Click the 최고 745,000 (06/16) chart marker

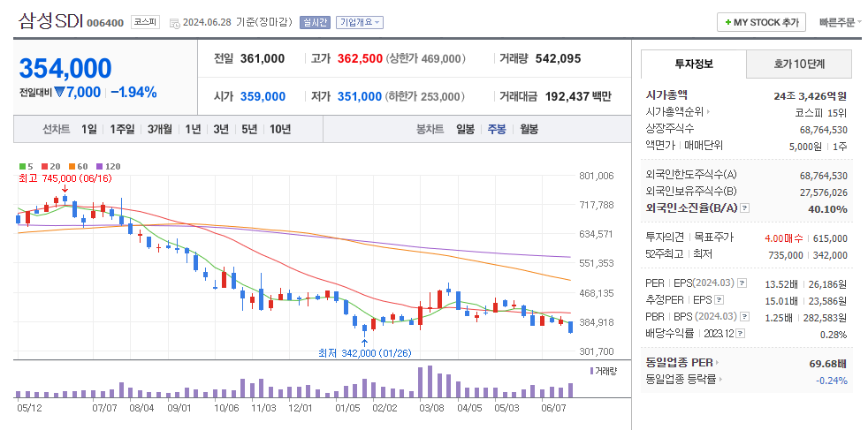65,178
